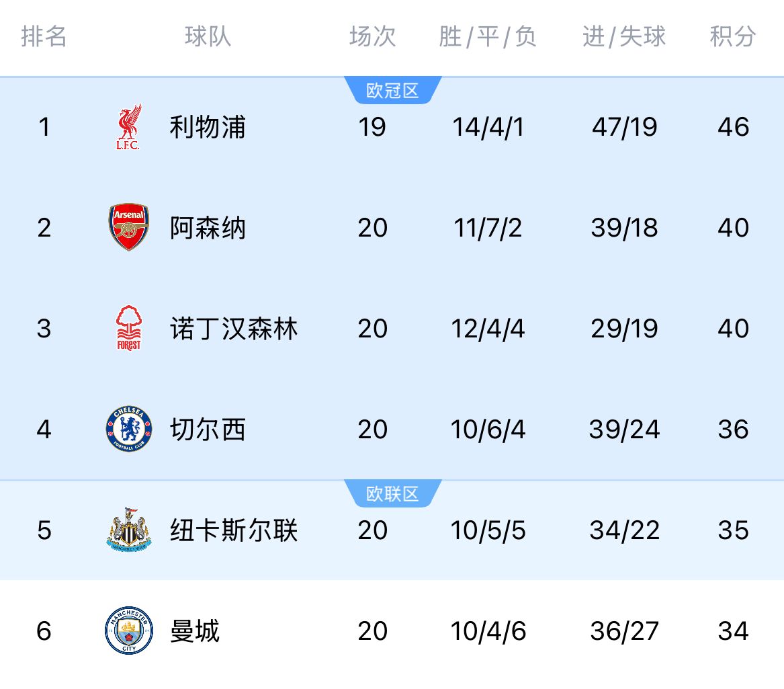784x689 pixels.
Task: Click the Liverpool club crest
Action: click(128, 126)
